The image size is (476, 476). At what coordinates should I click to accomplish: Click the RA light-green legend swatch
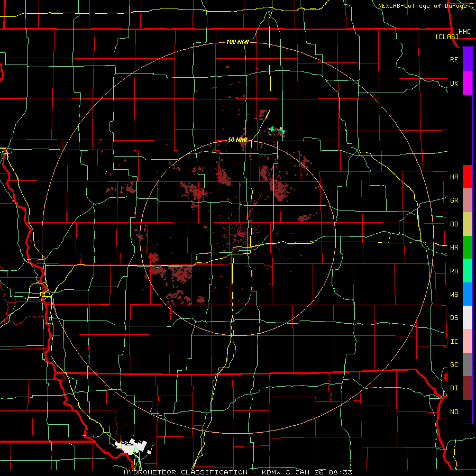pyautogui.click(x=467, y=271)
